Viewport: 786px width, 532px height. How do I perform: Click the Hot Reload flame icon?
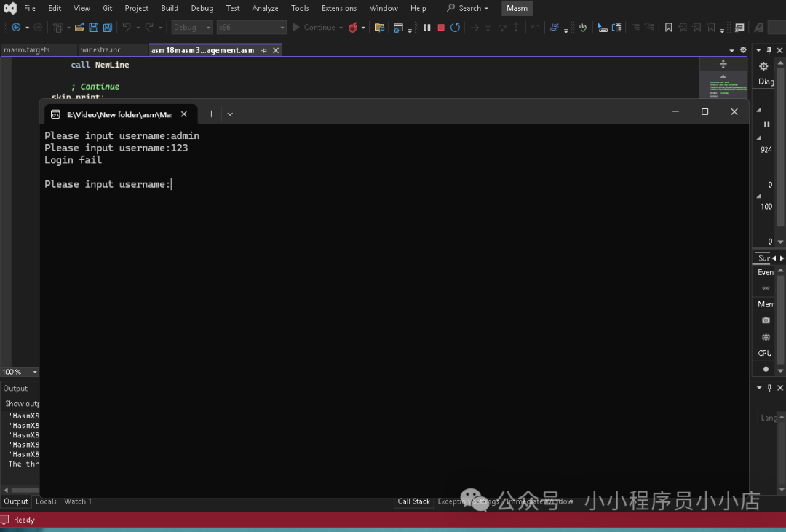[353, 28]
